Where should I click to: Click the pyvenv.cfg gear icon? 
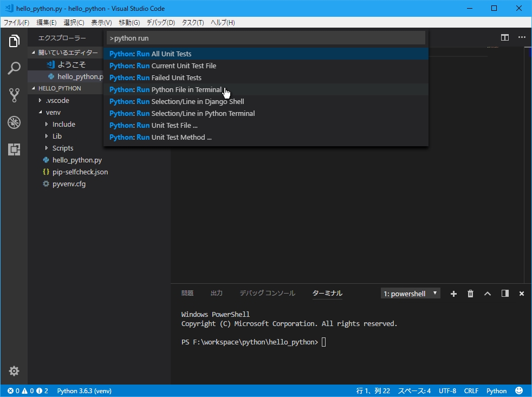click(46, 184)
